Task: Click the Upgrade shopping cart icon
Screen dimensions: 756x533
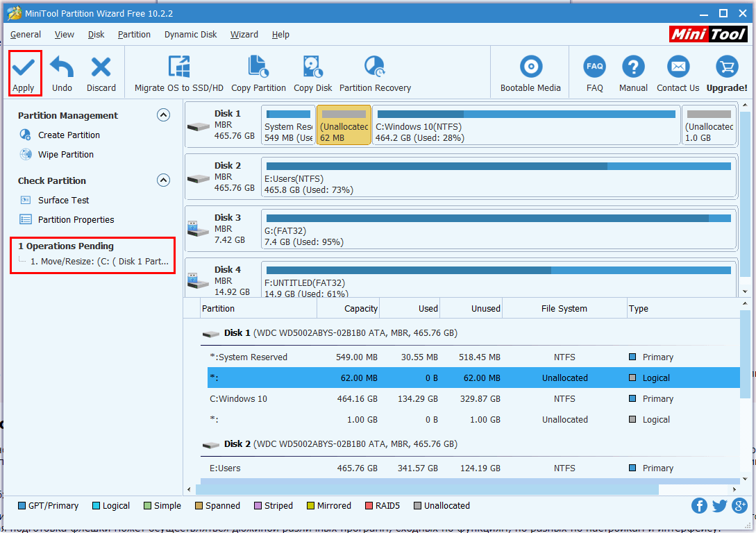Action: [727, 67]
